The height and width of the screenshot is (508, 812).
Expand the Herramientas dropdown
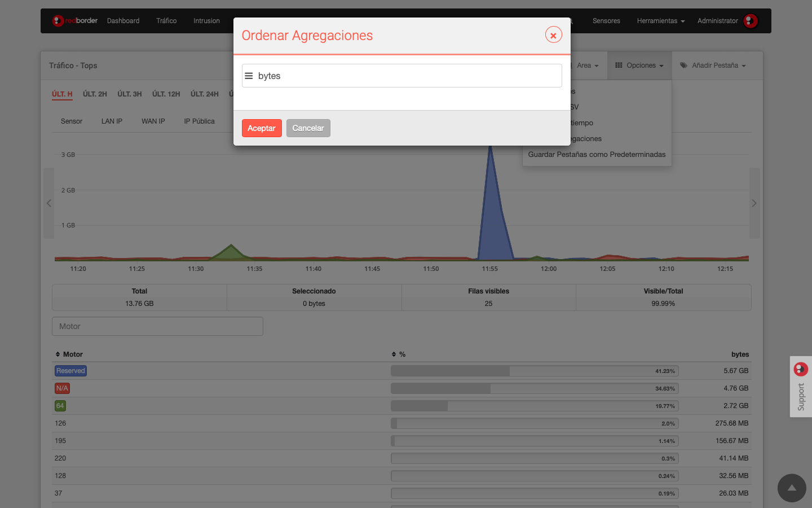pos(661,21)
